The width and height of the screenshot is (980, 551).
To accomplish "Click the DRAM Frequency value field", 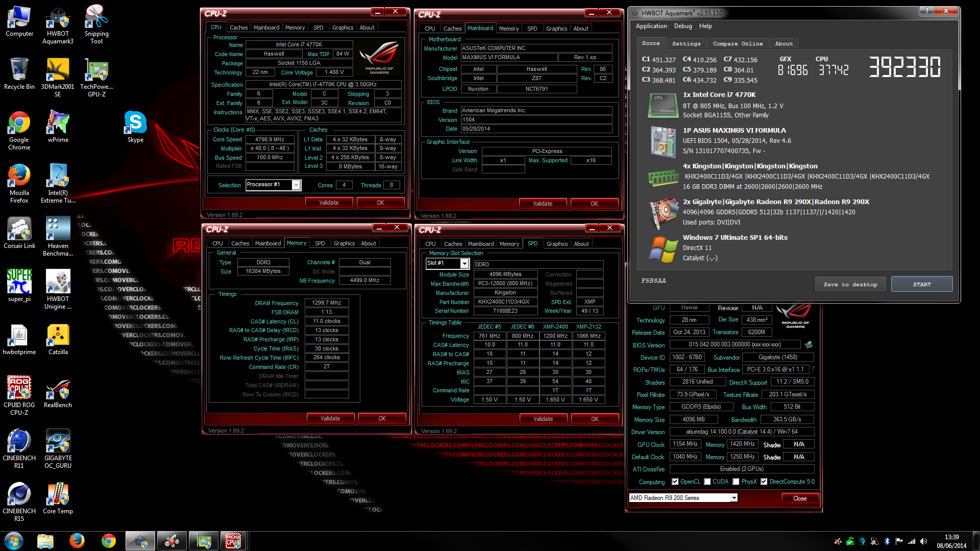I will (327, 303).
